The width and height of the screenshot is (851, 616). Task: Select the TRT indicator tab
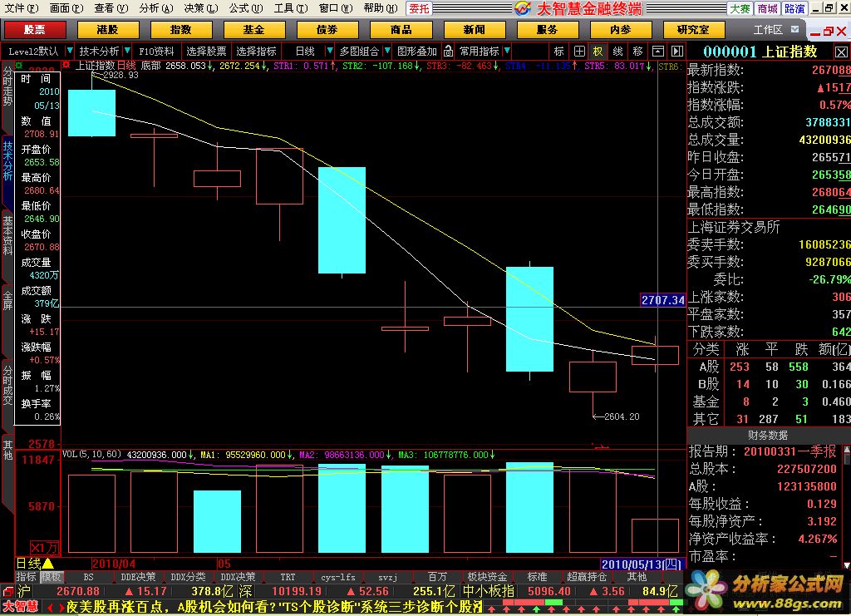point(288,577)
